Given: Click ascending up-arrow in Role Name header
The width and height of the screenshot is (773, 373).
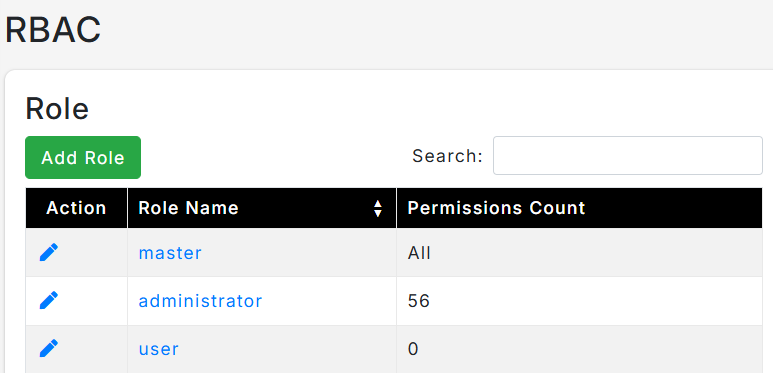Looking at the screenshot, I should [378, 204].
